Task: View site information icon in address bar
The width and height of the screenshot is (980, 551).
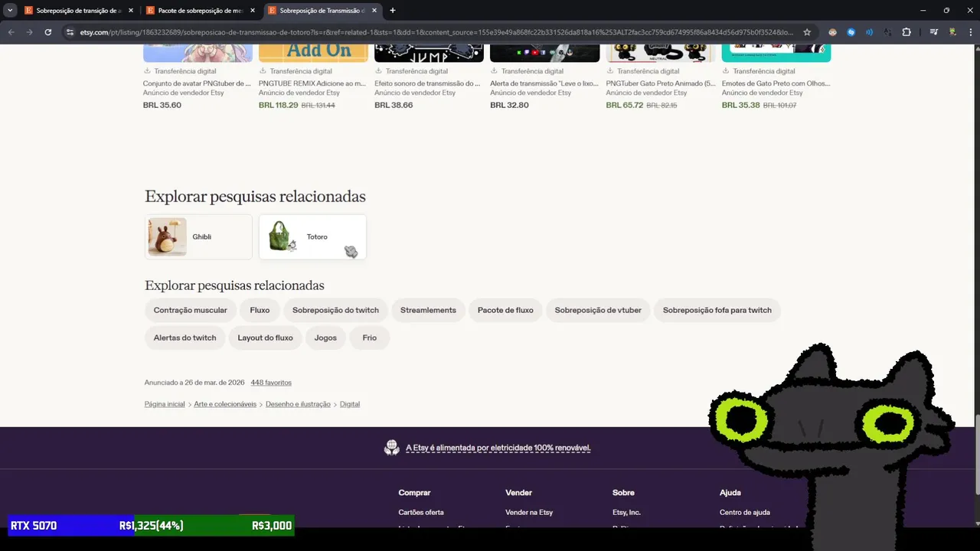Action: coord(69,32)
